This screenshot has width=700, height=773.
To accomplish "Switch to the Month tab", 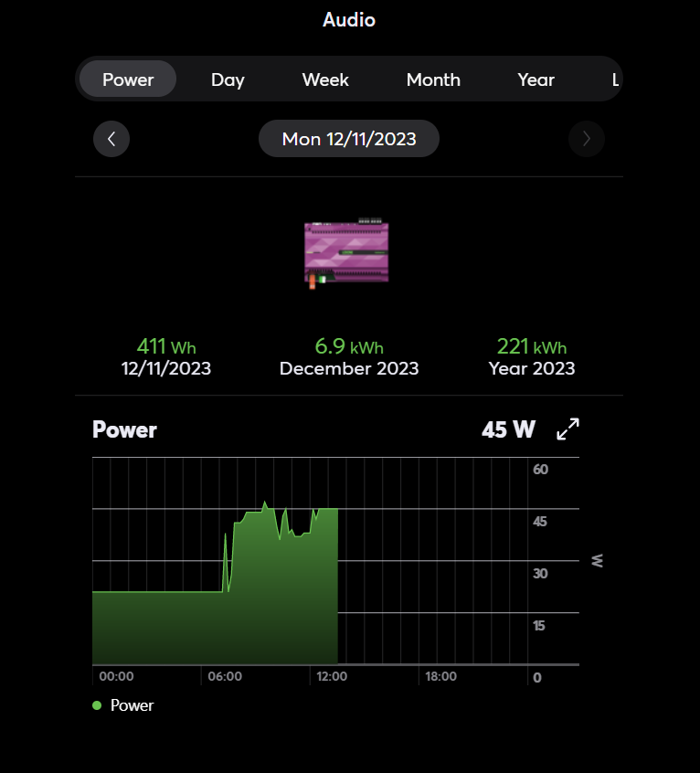I will tap(433, 79).
